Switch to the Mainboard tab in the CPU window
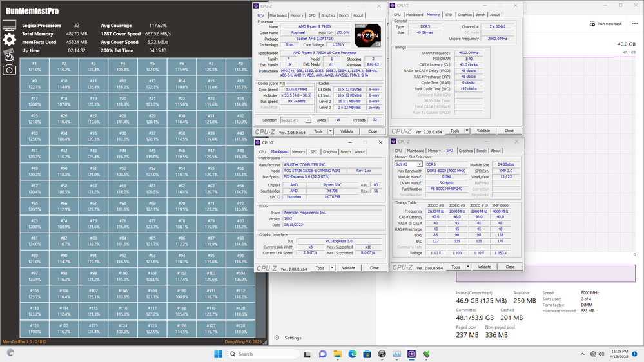Screen dimensions: 644x362 coord(278,15)
